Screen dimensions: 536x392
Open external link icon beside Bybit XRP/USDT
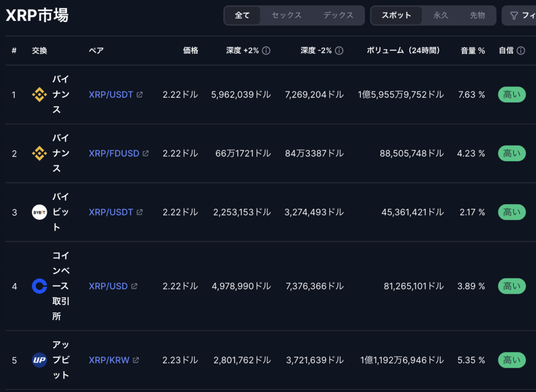[139, 212]
